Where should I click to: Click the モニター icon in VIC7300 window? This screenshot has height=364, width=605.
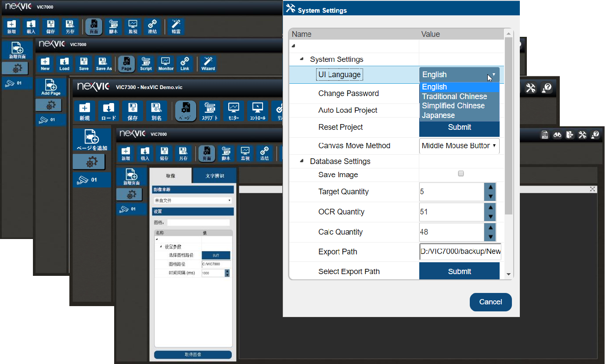pyautogui.click(x=234, y=111)
